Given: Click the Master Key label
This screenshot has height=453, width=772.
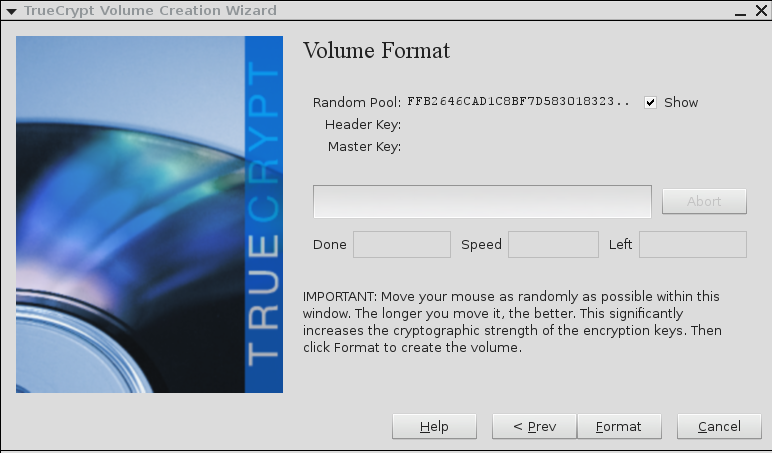Looking at the screenshot, I should (364, 147).
